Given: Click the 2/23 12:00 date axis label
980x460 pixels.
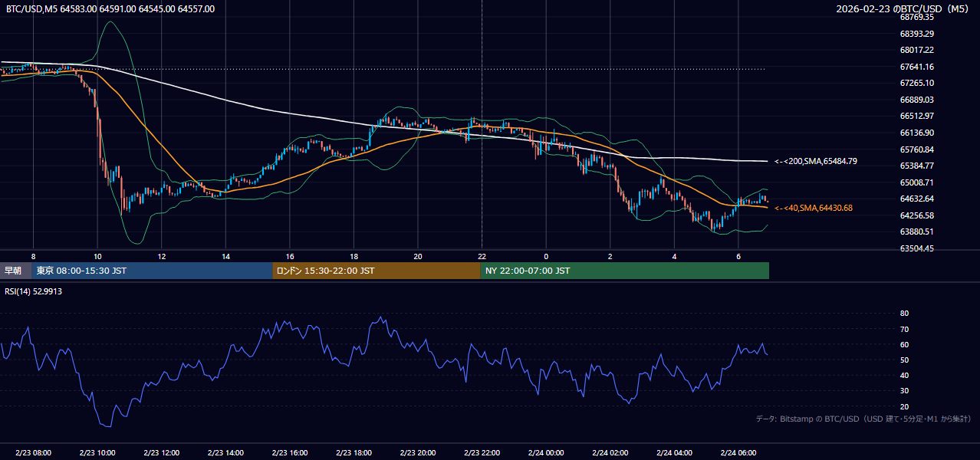Looking at the screenshot, I should pyautogui.click(x=162, y=453).
